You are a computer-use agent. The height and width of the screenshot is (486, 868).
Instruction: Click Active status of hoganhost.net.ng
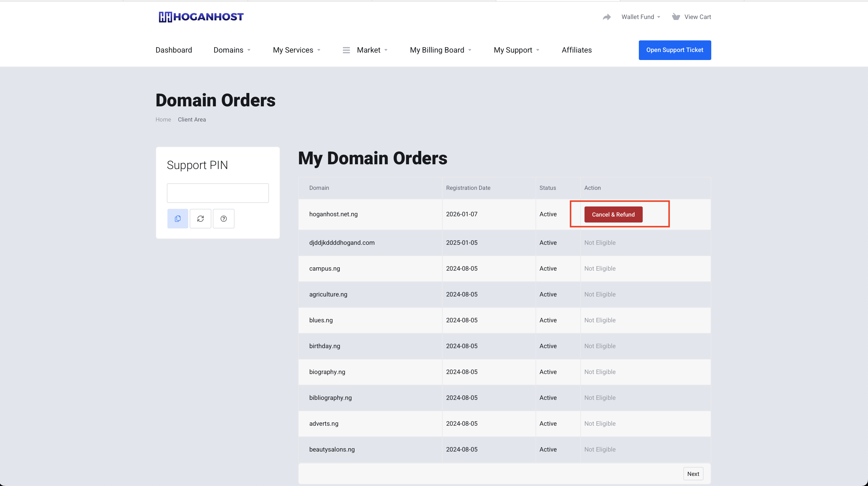[548, 214]
